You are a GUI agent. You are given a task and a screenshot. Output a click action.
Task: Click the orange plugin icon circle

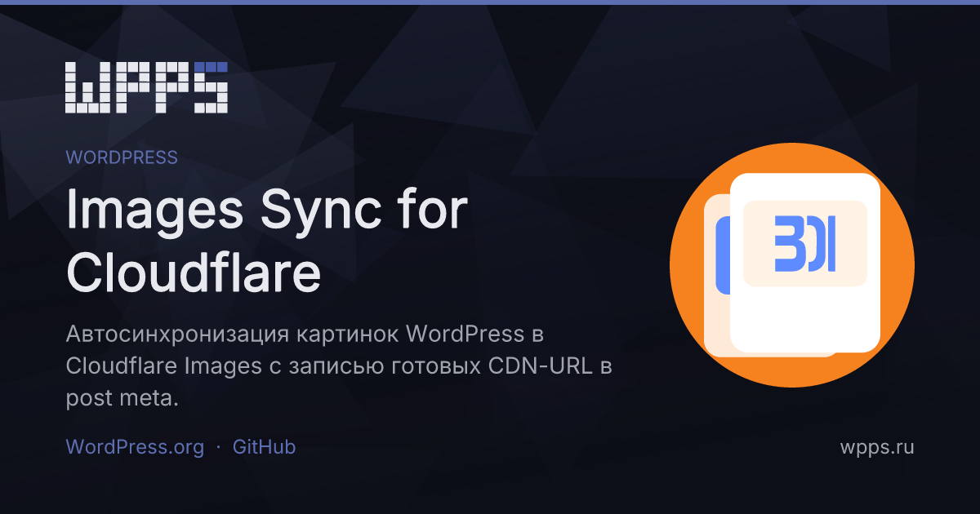point(792,265)
